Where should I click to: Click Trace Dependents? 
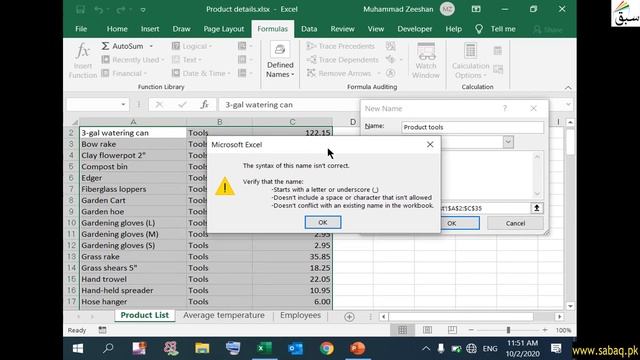coord(343,60)
